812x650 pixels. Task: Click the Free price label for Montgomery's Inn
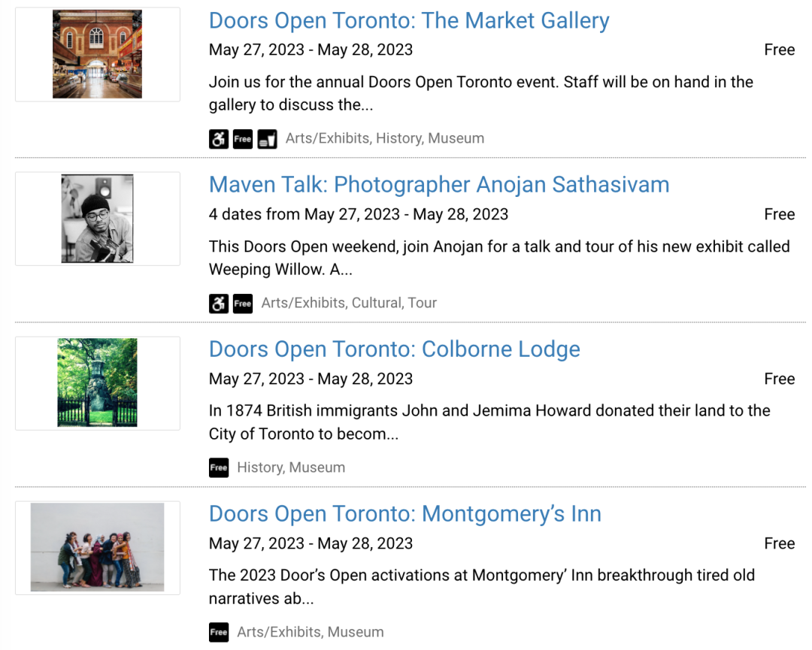pyautogui.click(x=779, y=543)
